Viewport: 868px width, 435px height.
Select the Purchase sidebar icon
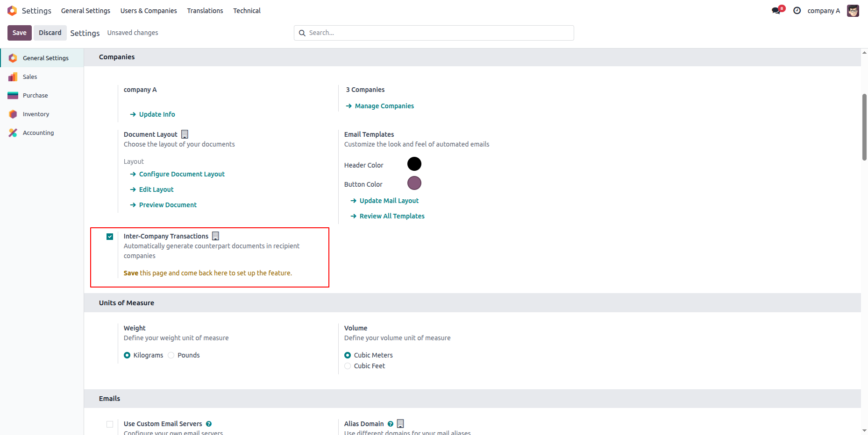(x=13, y=95)
